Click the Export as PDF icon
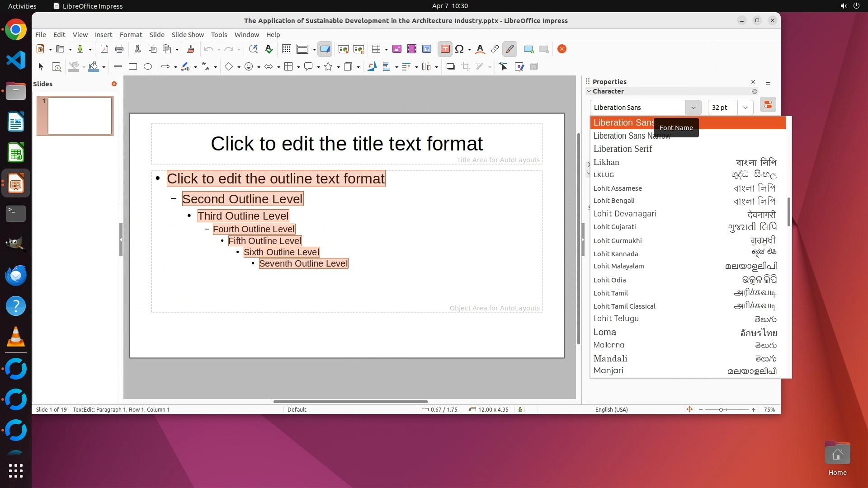 (x=104, y=49)
